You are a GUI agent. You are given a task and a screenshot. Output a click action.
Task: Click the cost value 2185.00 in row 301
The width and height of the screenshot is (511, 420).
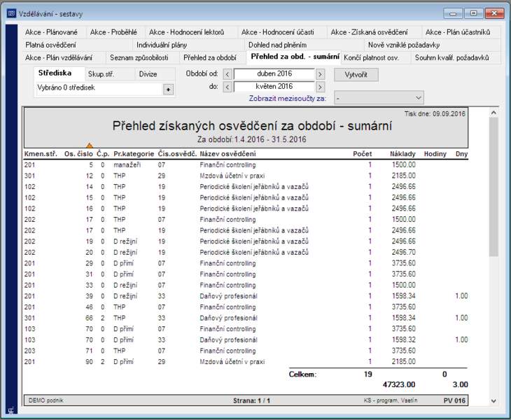(403, 176)
